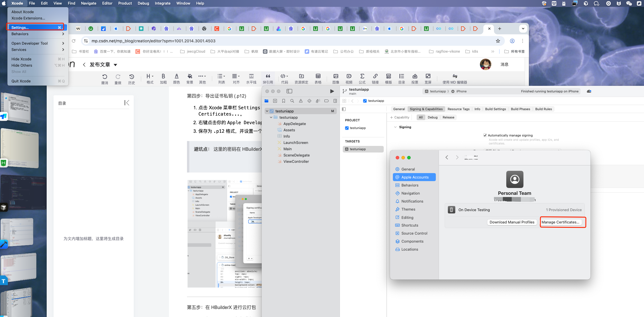Open the 发布文章 dropdown arrow
Viewport: 644px width, 317px height.
point(115,65)
